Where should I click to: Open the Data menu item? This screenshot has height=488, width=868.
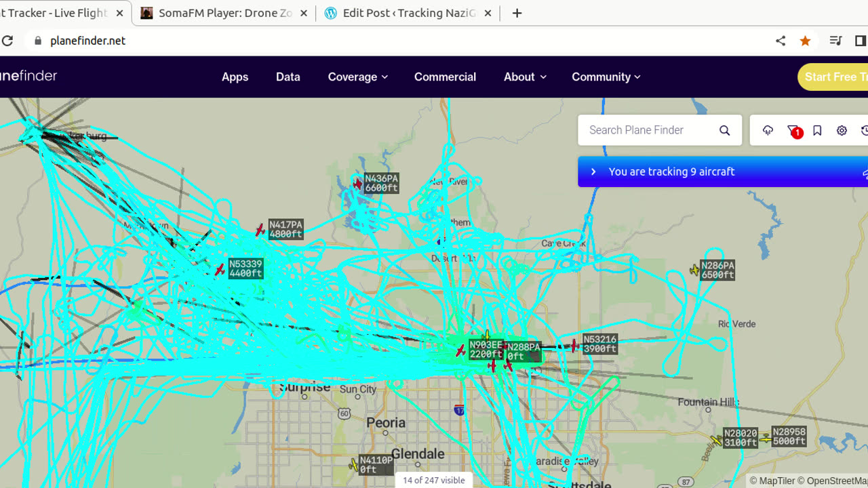tap(288, 77)
